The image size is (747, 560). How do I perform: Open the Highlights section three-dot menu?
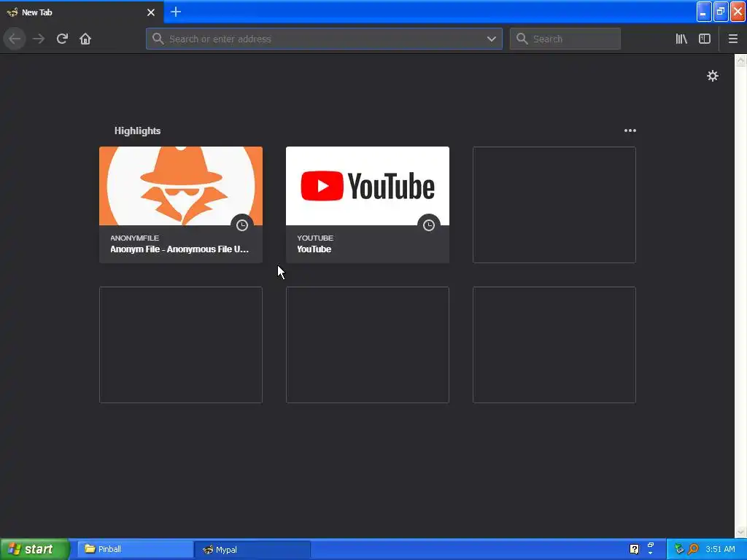630,131
